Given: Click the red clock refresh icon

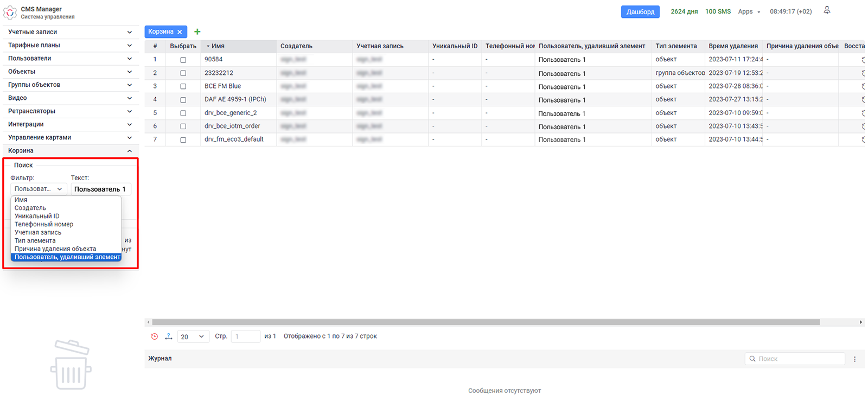Looking at the screenshot, I should pos(155,336).
